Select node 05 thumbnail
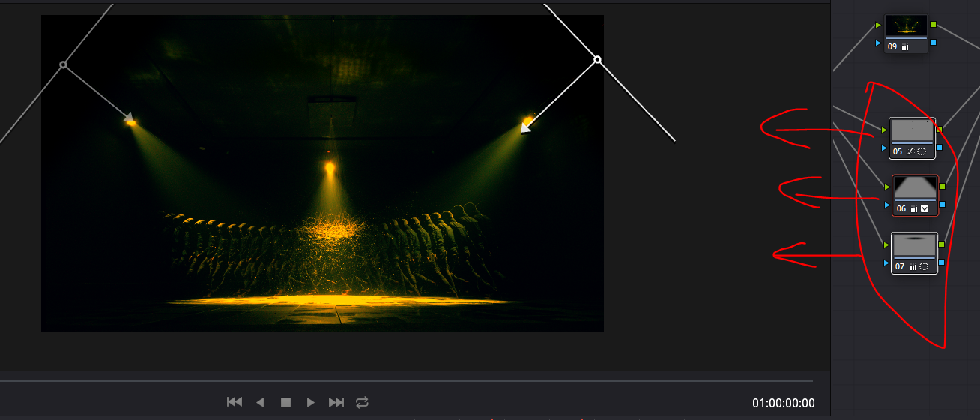The image size is (980, 420). [912, 130]
